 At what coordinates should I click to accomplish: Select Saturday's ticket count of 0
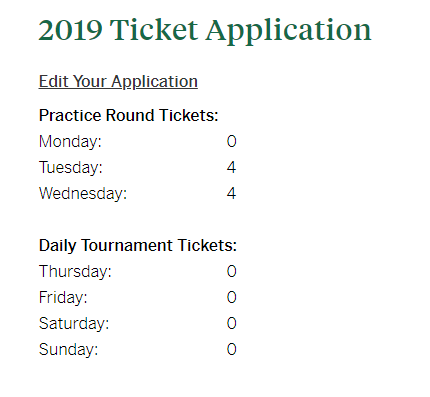pos(232,323)
